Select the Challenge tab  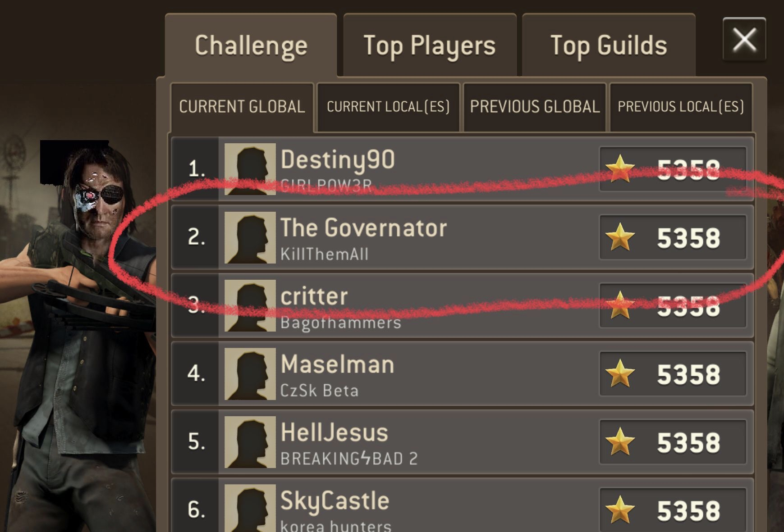click(x=251, y=45)
